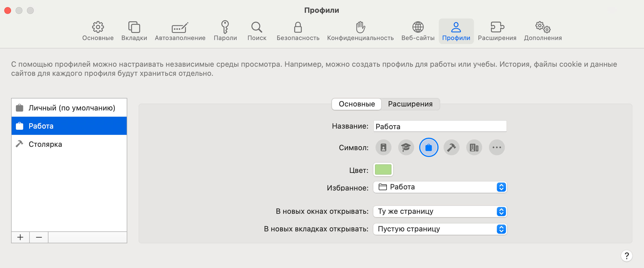Open the В новых вкладках открывать dropdown
644x268 pixels.
(440, 229)
